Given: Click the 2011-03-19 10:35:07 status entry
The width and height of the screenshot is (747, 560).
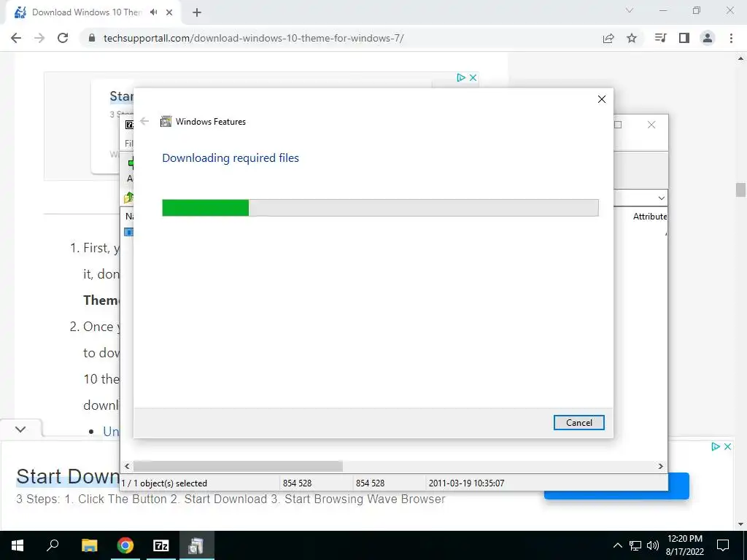Looking at the screenshot, I should pos(466,483).
